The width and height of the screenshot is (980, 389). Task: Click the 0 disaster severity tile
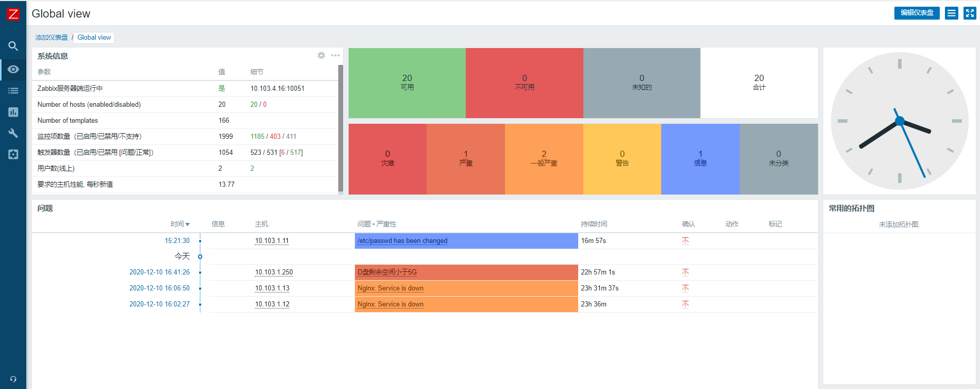coord(387,159)
